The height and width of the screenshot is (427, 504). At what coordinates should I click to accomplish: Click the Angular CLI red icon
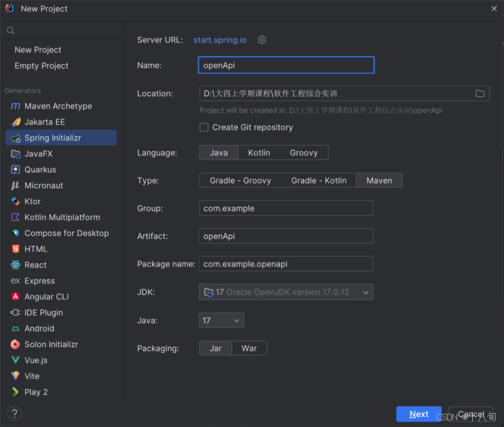(x=16, y=296)
